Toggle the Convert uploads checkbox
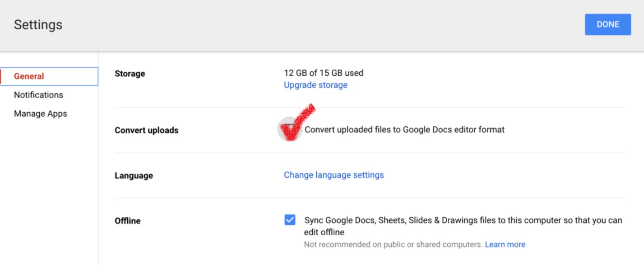This screenshot has width=644, height=265. point(290,129)
